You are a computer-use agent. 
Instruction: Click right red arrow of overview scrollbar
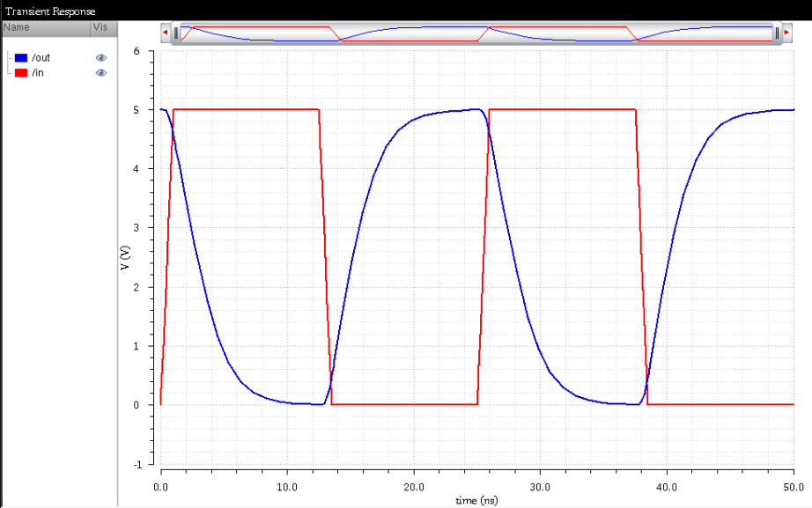coord(786,33)
